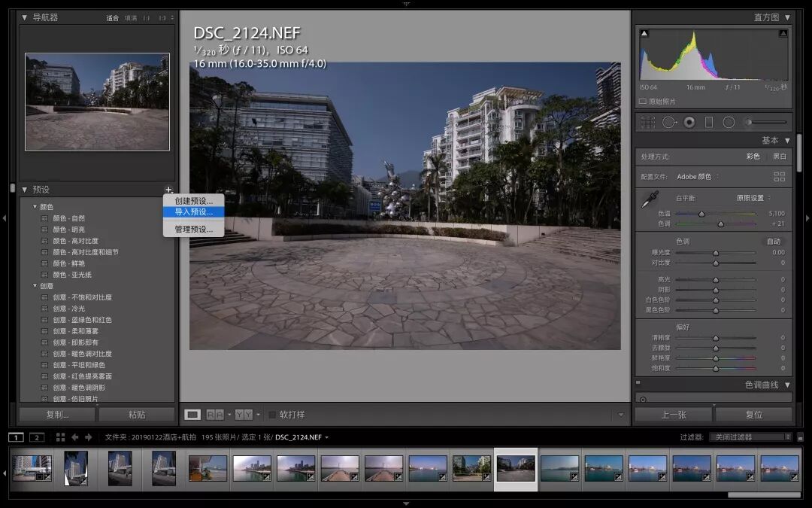Go forward with right arrow icon
Image resolution: width=812 pixels, height=508 pixels.
click(89, 437)
